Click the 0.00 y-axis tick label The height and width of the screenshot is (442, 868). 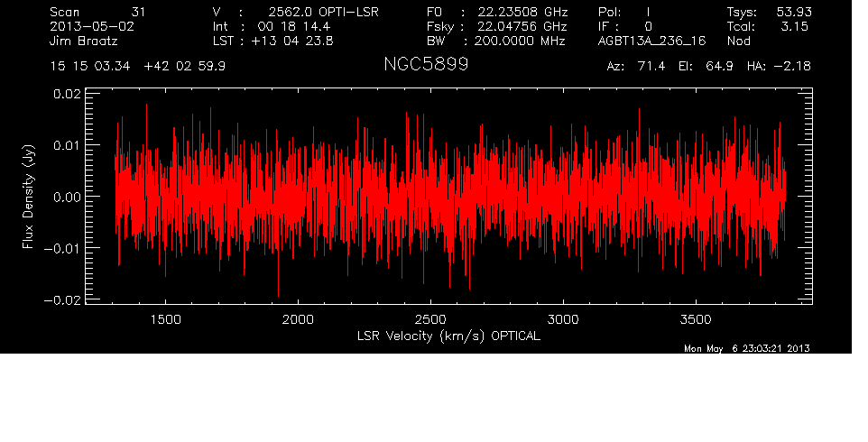tap(67, 197)
